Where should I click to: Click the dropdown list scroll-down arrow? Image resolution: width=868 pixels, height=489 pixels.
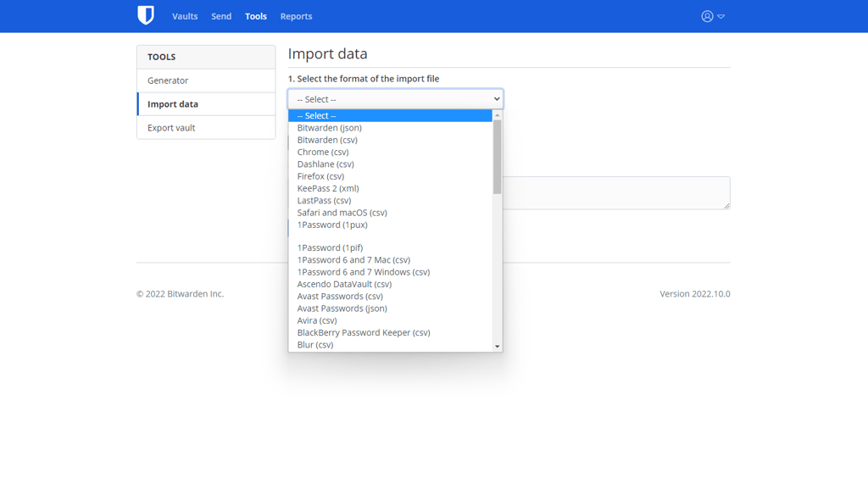(x=497, y=347)
